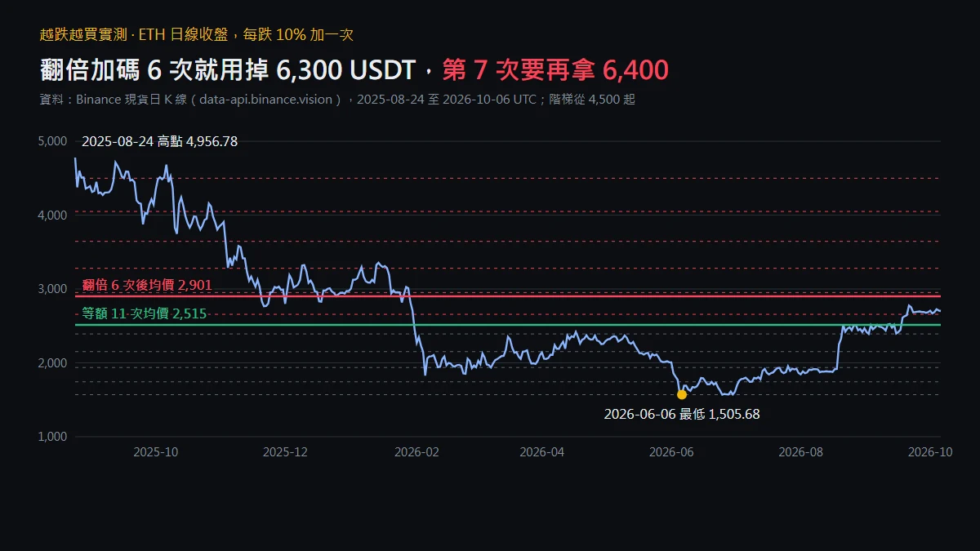The width and height of the screenshot is (980, 551).
Task: Click the yellow subtitle '越跌越買實測'
Action: (83, 34)
